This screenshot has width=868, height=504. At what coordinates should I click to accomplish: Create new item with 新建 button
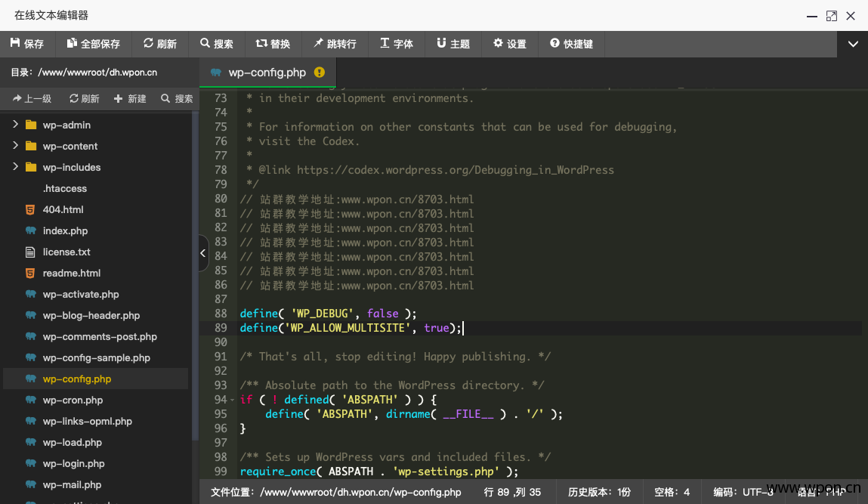click(x=130, y=98)
